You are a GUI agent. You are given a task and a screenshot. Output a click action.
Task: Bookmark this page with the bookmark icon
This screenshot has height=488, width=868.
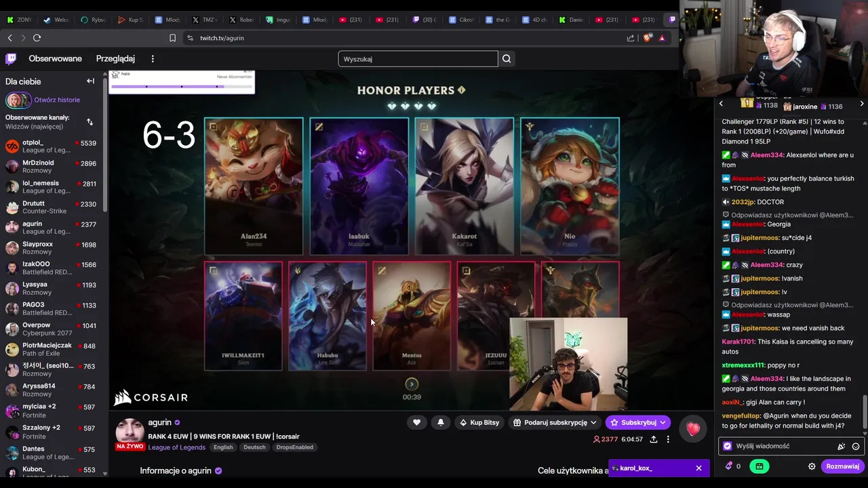(172, 38)
